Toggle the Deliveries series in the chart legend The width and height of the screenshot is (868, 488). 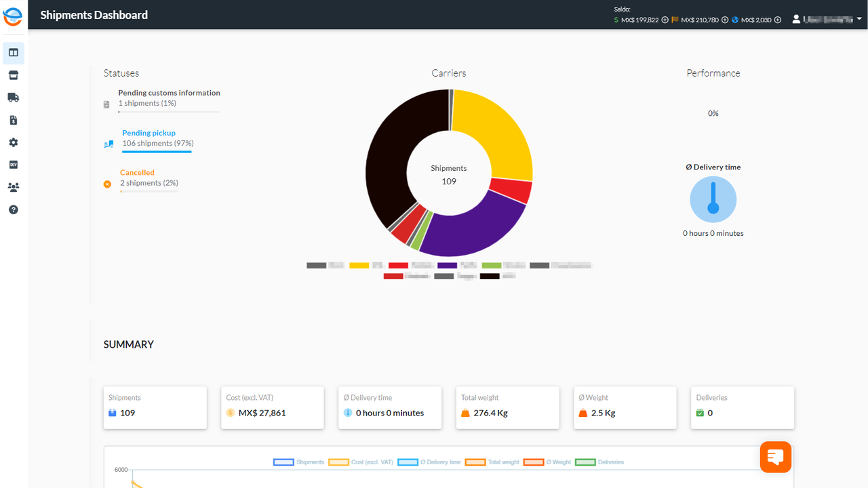click(x=599, y=462)
